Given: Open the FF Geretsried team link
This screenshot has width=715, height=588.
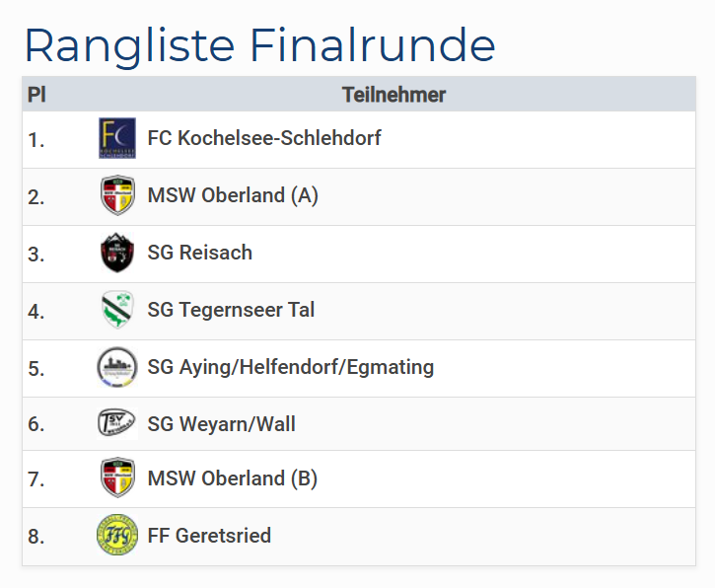Looking at the screenshot, I should tap(209, 536).
